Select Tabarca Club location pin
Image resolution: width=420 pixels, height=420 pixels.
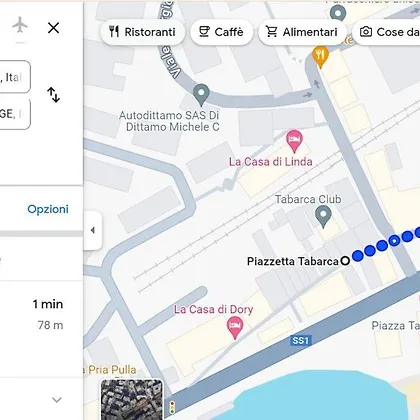pyautogui.click(x=323, y=216)
